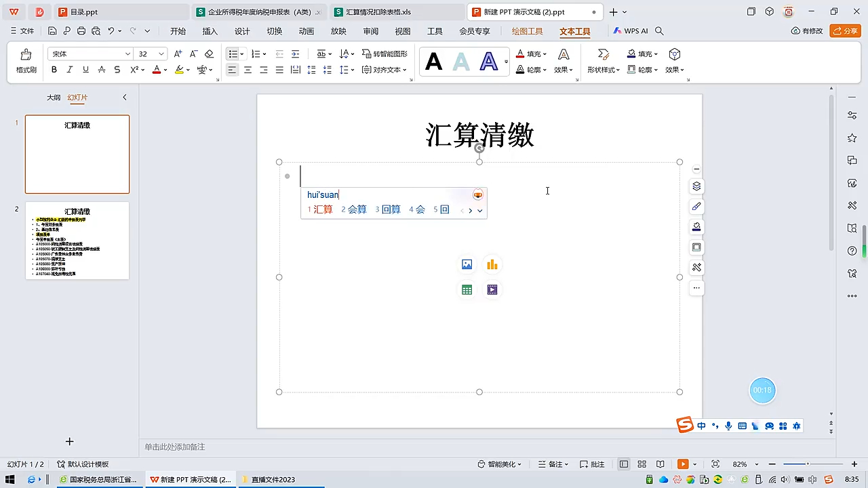Align text right
Screen dimensions: 868x488
tap(264, 70)
